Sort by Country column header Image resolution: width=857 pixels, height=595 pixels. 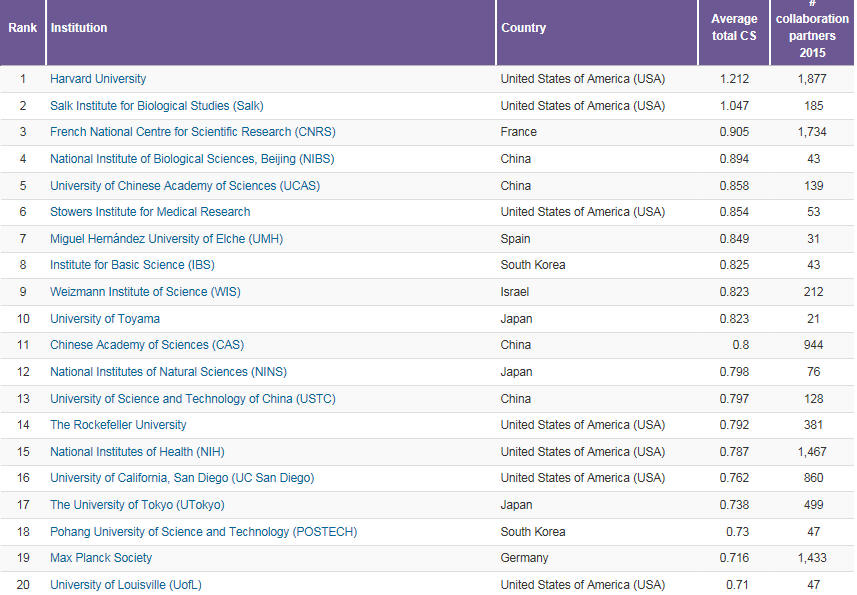(x=523, y=28)
